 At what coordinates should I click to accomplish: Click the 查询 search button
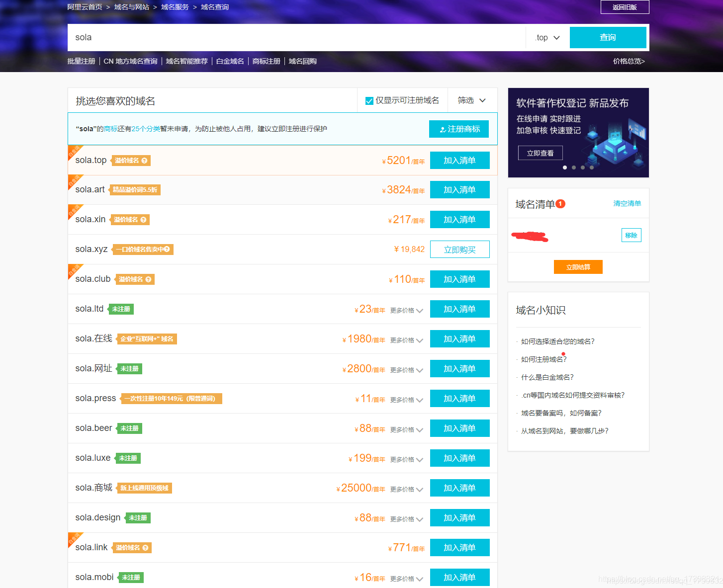coord(608,37)
